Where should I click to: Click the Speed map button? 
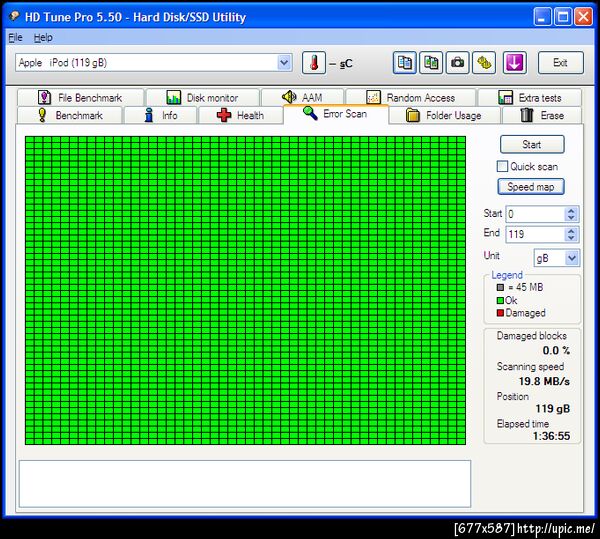click(x=531, y=187)
